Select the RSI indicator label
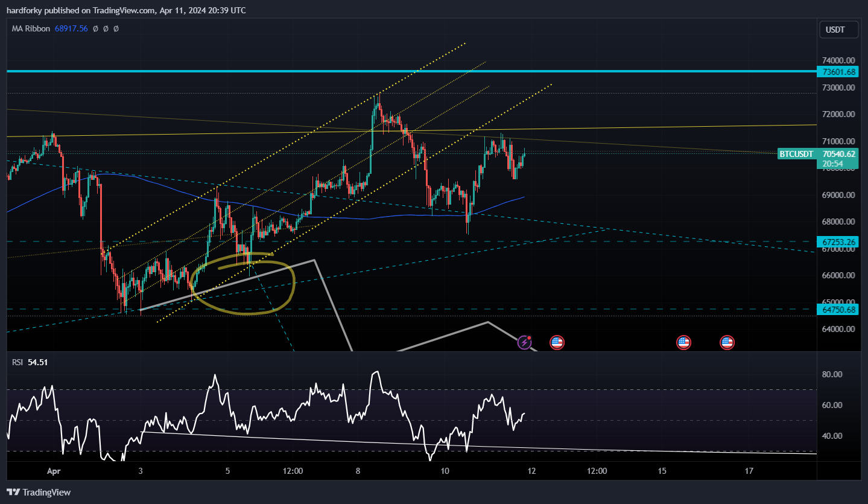 17,362
